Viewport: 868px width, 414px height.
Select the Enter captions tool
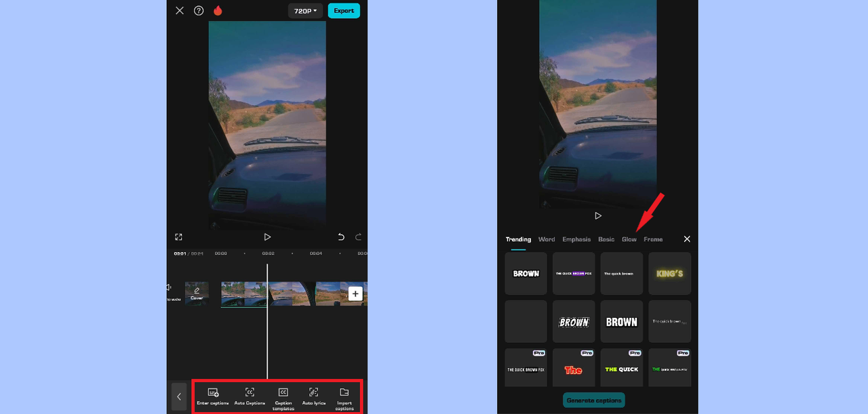pos(213,397)
